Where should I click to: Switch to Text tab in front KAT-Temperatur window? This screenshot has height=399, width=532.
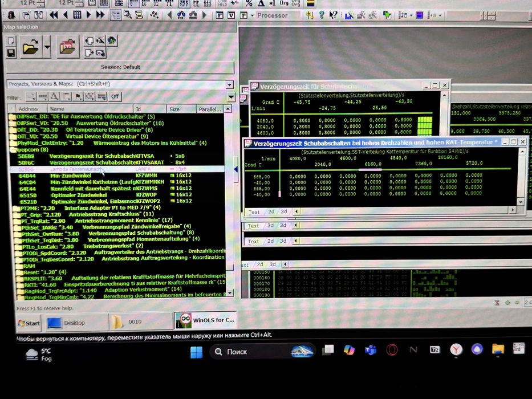254,212
